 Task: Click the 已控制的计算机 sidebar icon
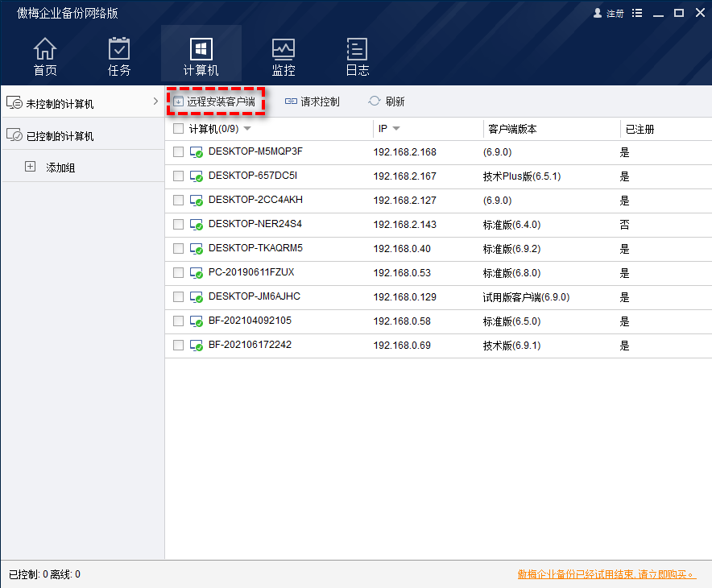[x=14, y=135]
